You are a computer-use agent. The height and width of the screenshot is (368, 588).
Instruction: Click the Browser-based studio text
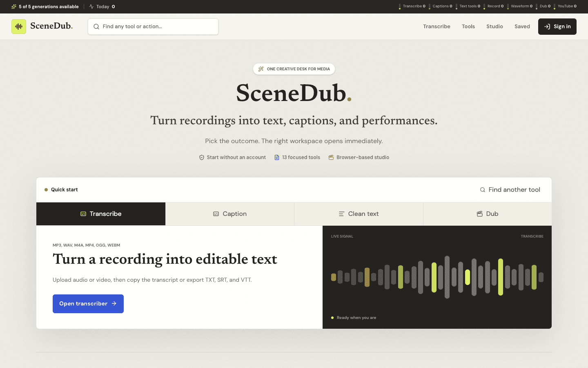click(x=363, y=157)
